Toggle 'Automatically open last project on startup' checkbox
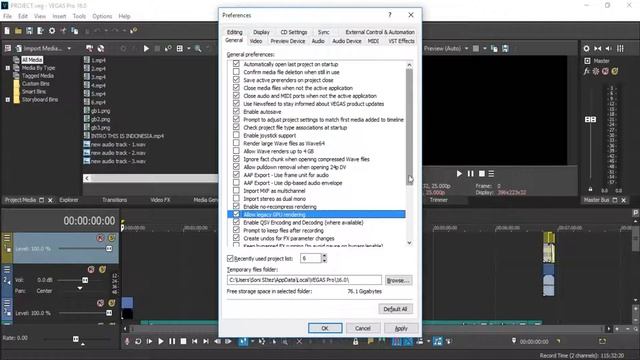 [x=236, y=64]
